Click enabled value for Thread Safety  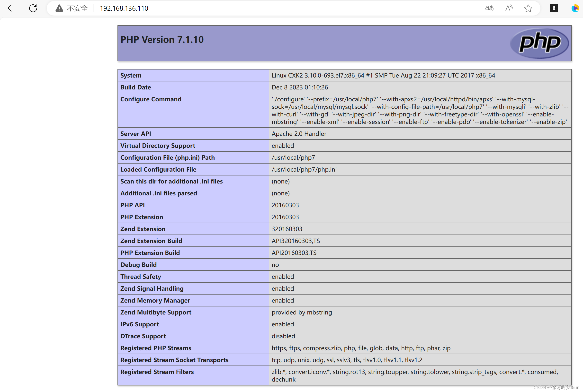[283, 277]
